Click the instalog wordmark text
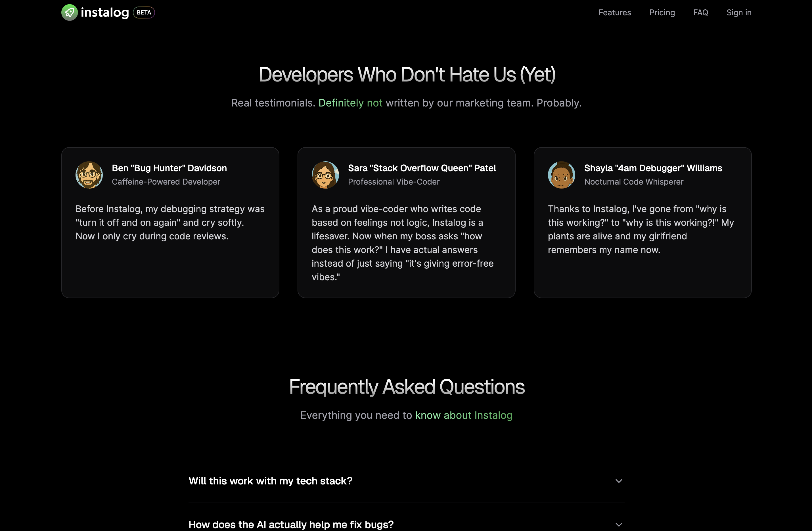 pos(105,12)
